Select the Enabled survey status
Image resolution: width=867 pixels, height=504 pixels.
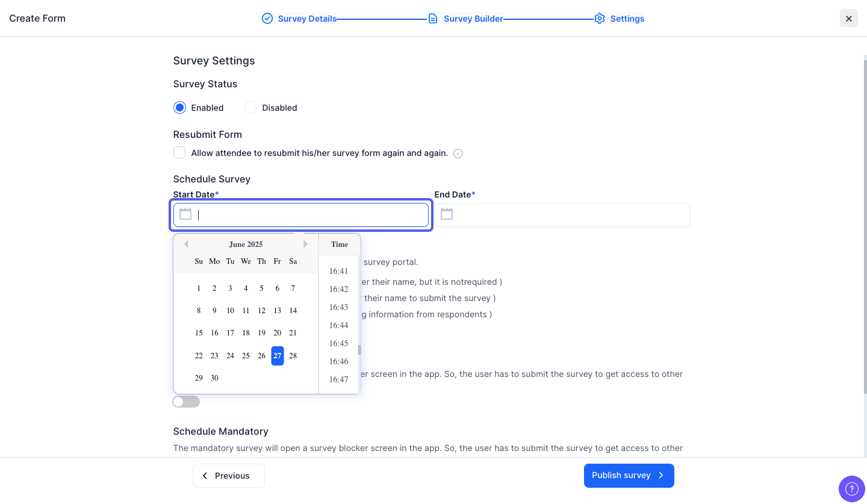[179, 108]
